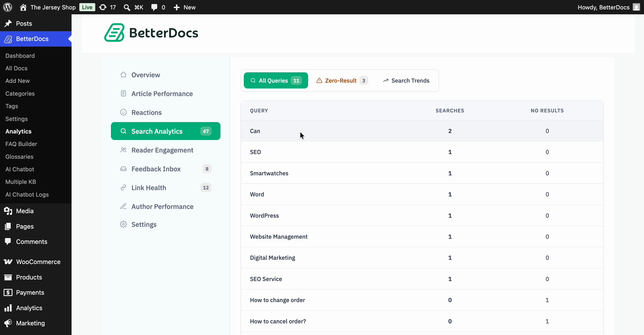The width and height of the screenshot is (644, 335).
Task: Click the QUERY column header
Action: coord(259,110)
